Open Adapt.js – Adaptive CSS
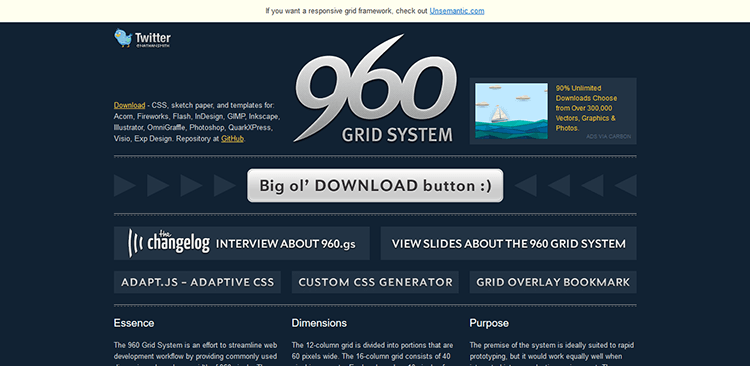The width and height of the screenshot is (750, 366). [197, 282]
